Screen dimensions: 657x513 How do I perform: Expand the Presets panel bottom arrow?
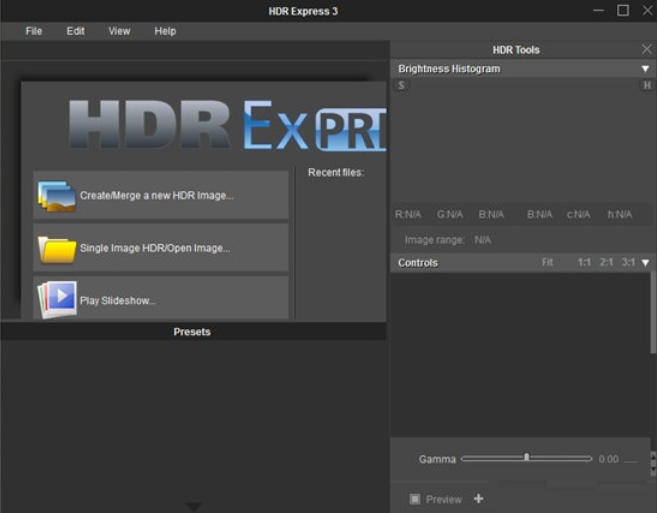click(x=193, y=507)
